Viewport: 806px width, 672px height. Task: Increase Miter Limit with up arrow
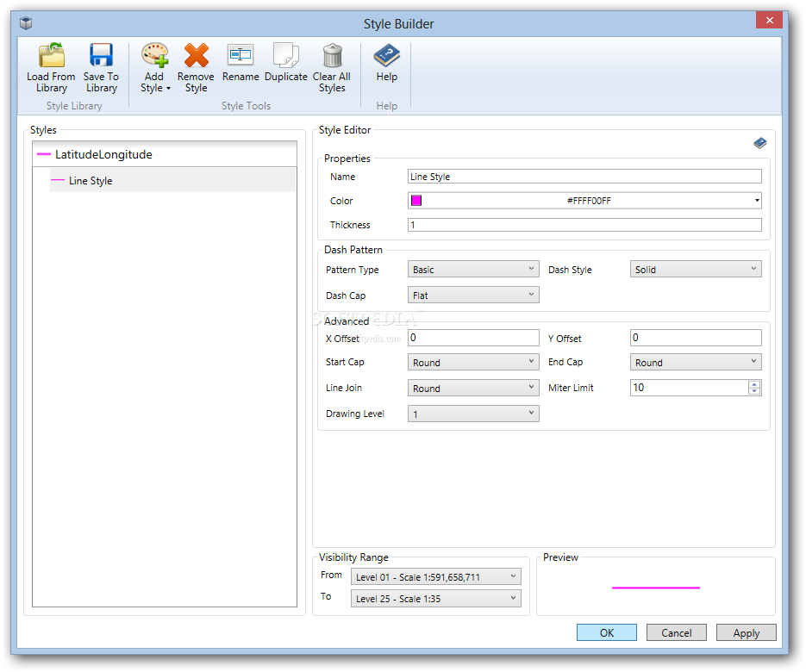pyautogui.click(x=753, y=384)
